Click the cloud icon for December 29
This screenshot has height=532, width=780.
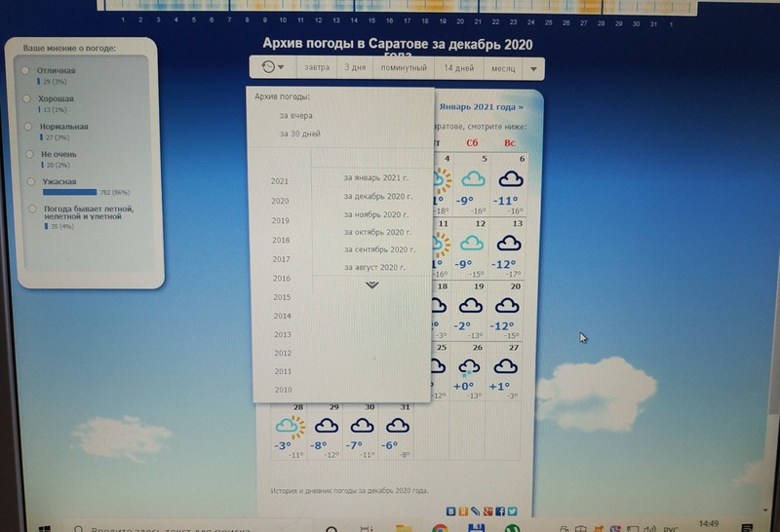[x=327, y=426]
